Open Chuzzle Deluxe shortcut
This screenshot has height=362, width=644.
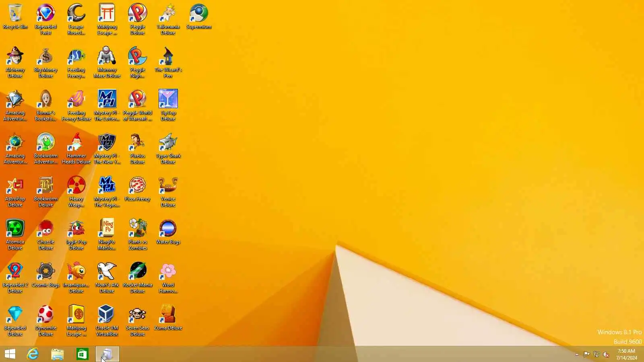[46, 234]
